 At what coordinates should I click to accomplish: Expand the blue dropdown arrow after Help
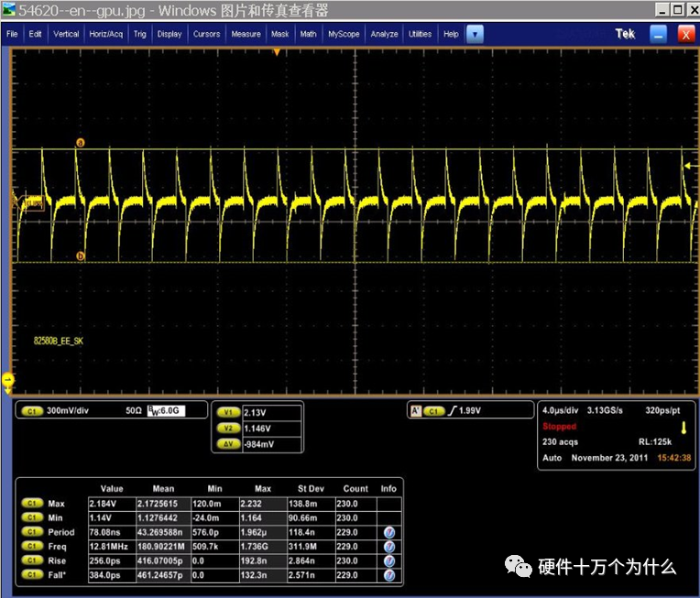[x=475, y=34]
